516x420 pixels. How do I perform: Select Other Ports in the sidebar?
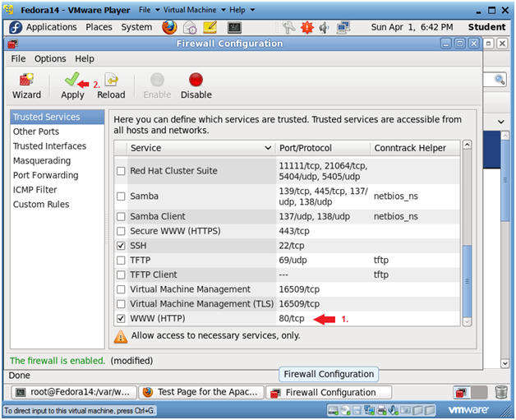pos(36,132)
